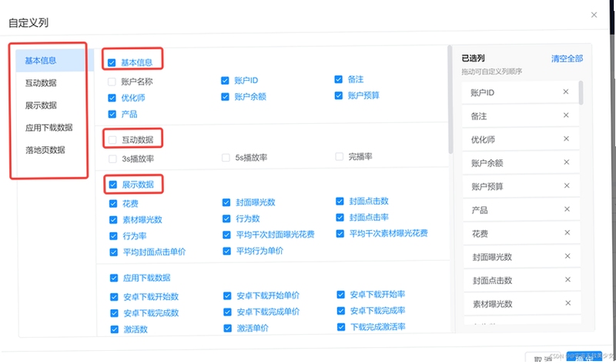Remove 素材曝光数 from selected columns

[567, 303]
